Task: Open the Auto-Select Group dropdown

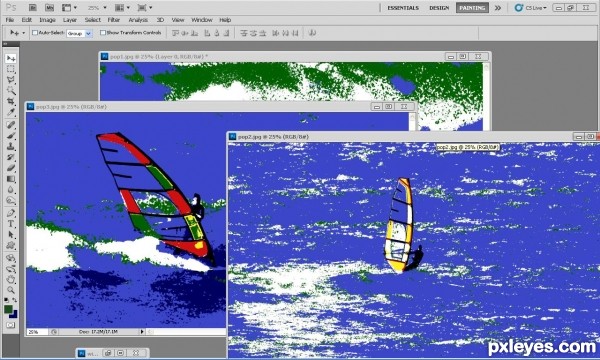Action: (x=79, y=33)
